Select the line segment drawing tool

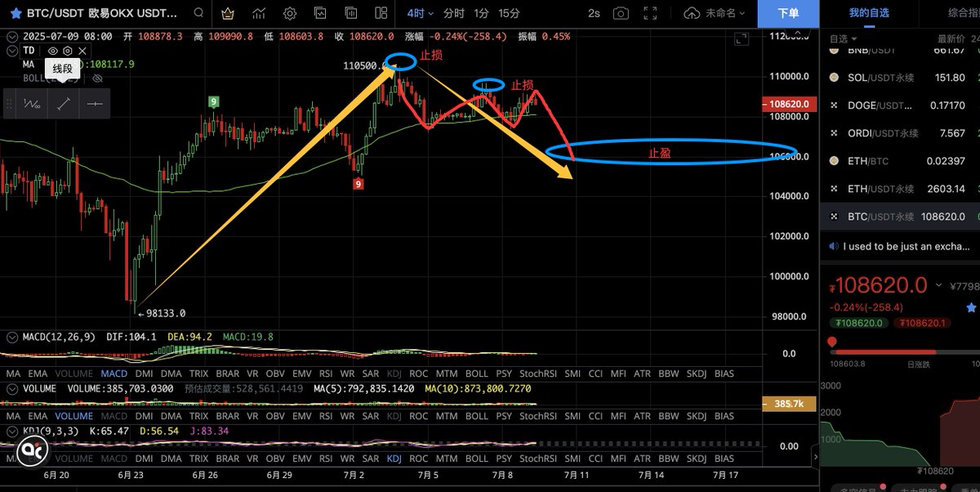[64, 104]
